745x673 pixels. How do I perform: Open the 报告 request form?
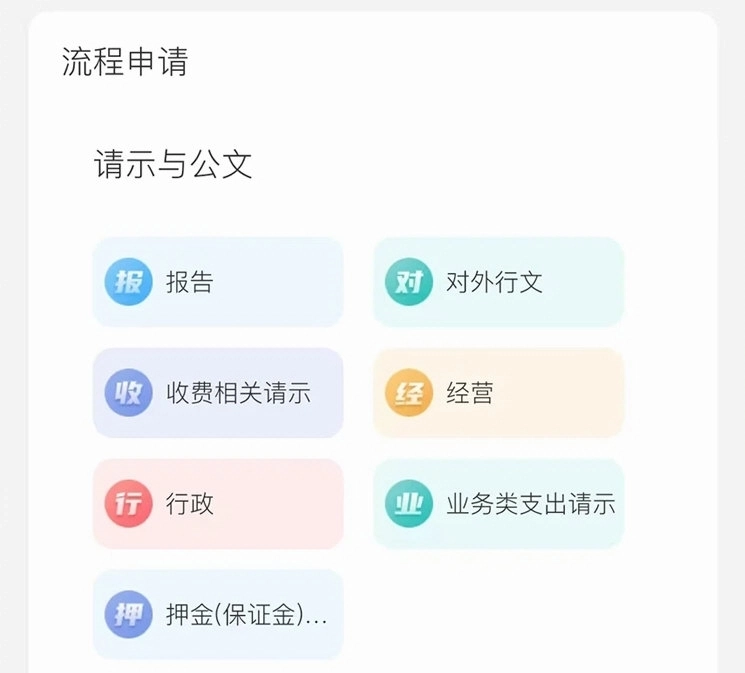pos(190,282)
